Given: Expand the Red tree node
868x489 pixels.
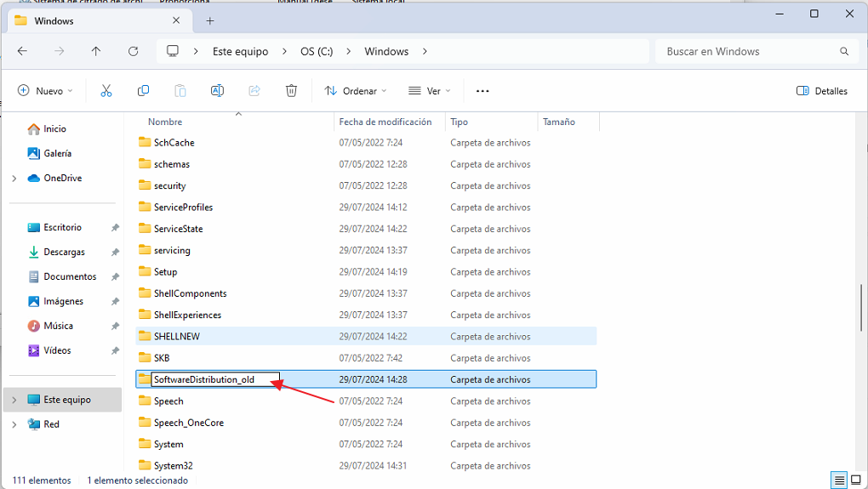Looking at the screenshot, I should [14, 424].
